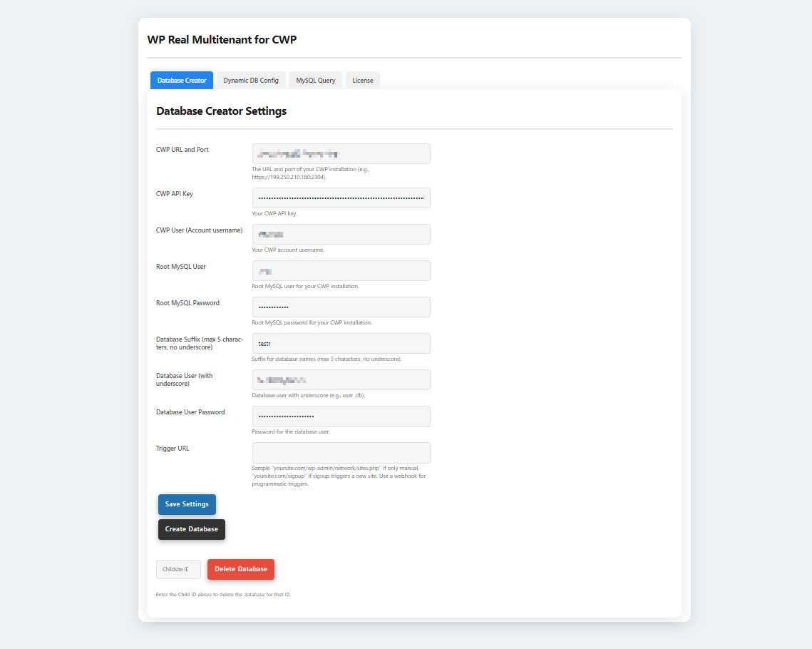Image resolution: width=812 pixels, height=649 pixels.
Task: Click the Childsite ID input box
Action: [178, 569]
